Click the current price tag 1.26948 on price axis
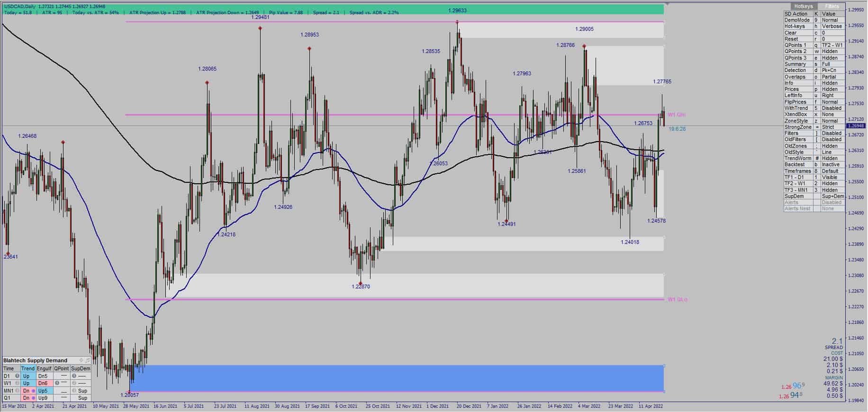This screenshot has height=412, width=868. (856, 125)
